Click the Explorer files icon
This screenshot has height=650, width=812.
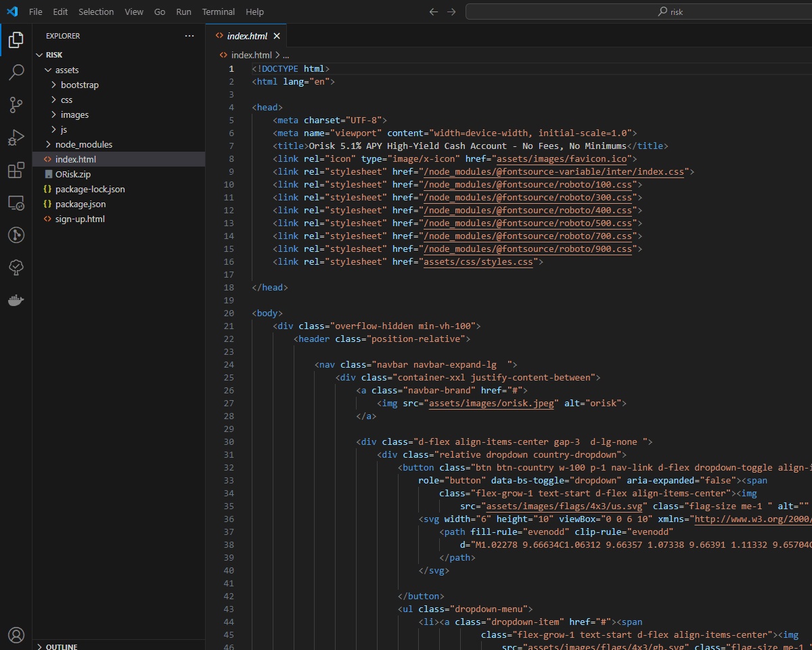click(x=16, y=40)
